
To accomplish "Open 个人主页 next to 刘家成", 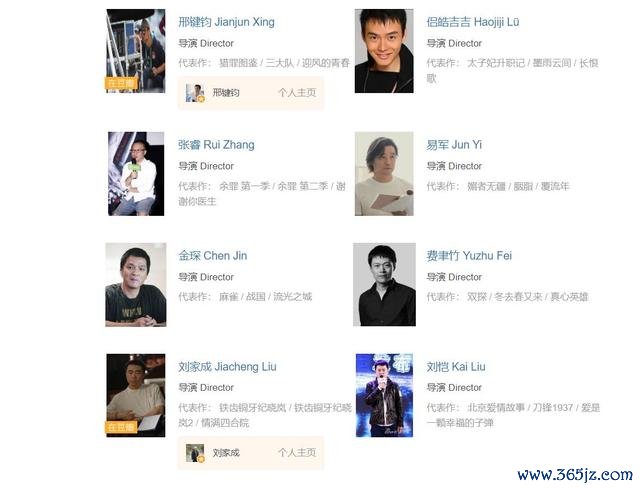I will click(x=297, y=452).
